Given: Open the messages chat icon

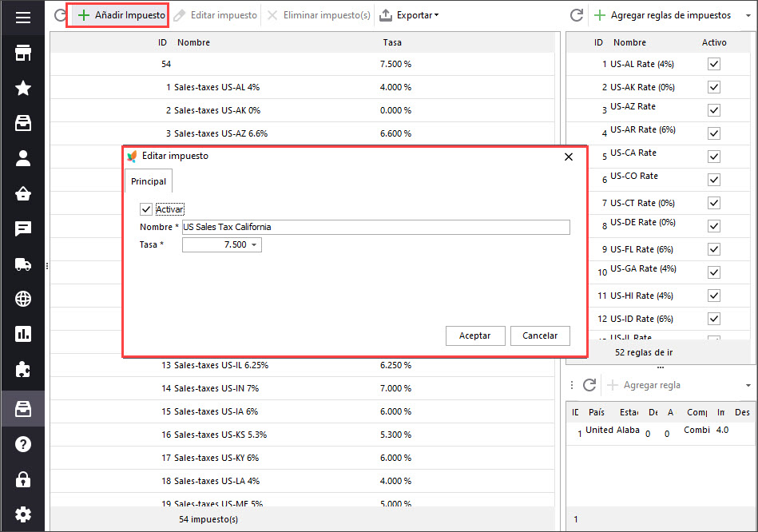Looking at the screenshot, I should 22,228.
